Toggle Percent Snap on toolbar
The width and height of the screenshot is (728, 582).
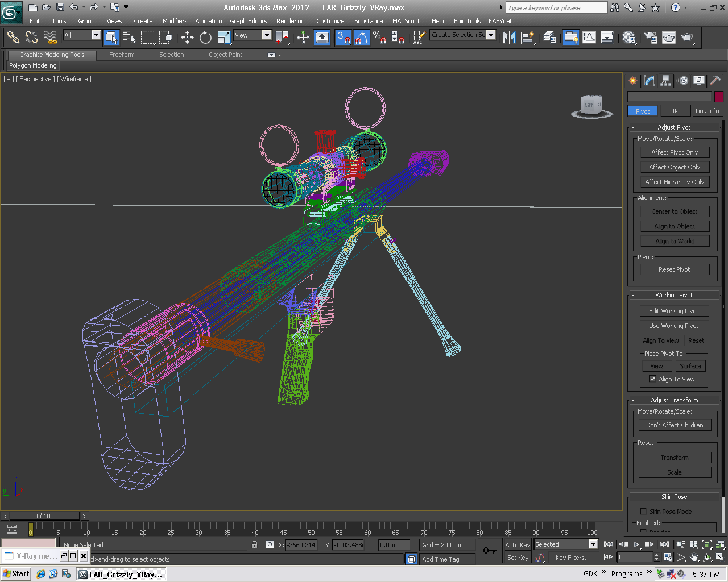pyautogui.click(x=380, y=38)
